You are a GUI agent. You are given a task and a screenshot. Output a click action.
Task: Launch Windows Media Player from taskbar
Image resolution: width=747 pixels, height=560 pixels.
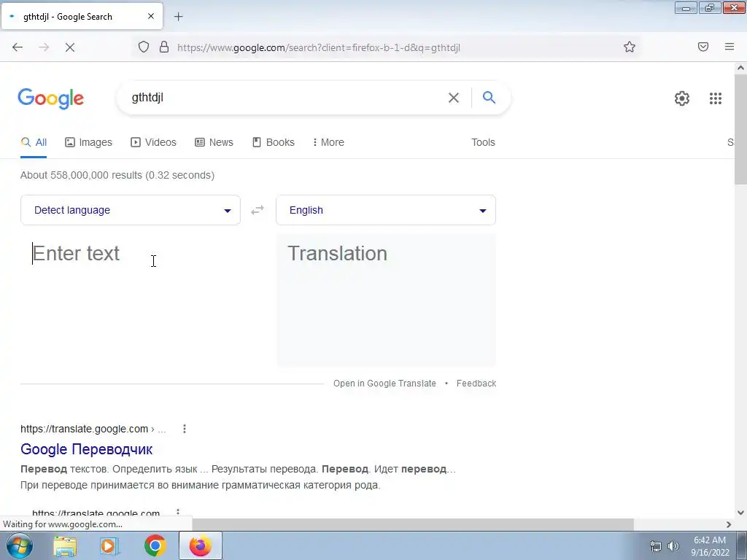(x=109, y=545)
